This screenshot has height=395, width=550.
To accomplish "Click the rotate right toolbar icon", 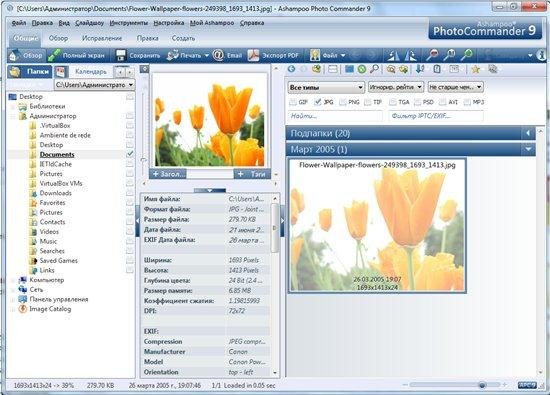I will point(411,55).
